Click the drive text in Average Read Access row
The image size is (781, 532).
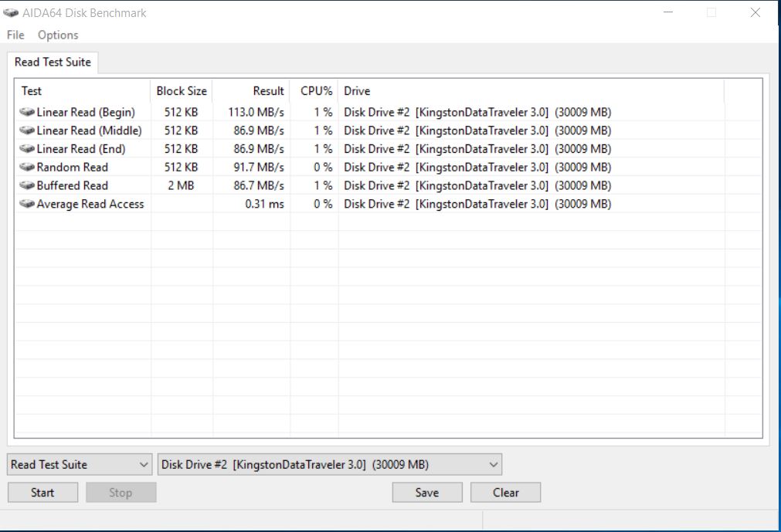(477, 204)
